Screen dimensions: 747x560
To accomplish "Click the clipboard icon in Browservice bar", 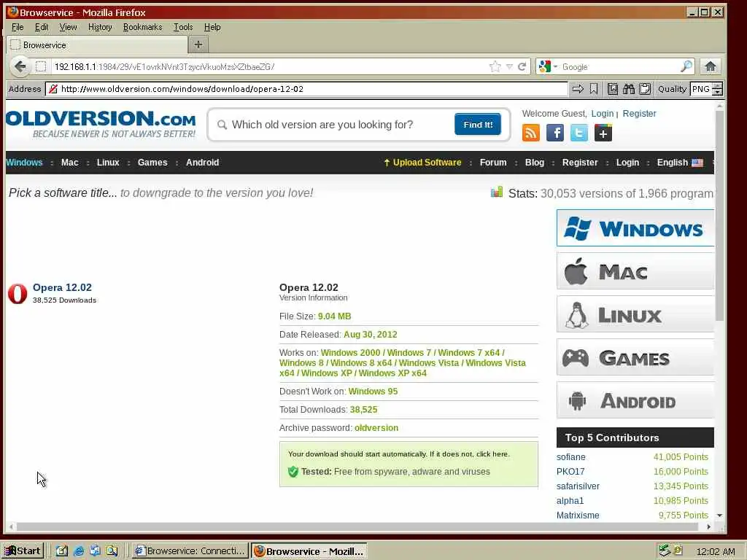I will [x=645, y=89].
